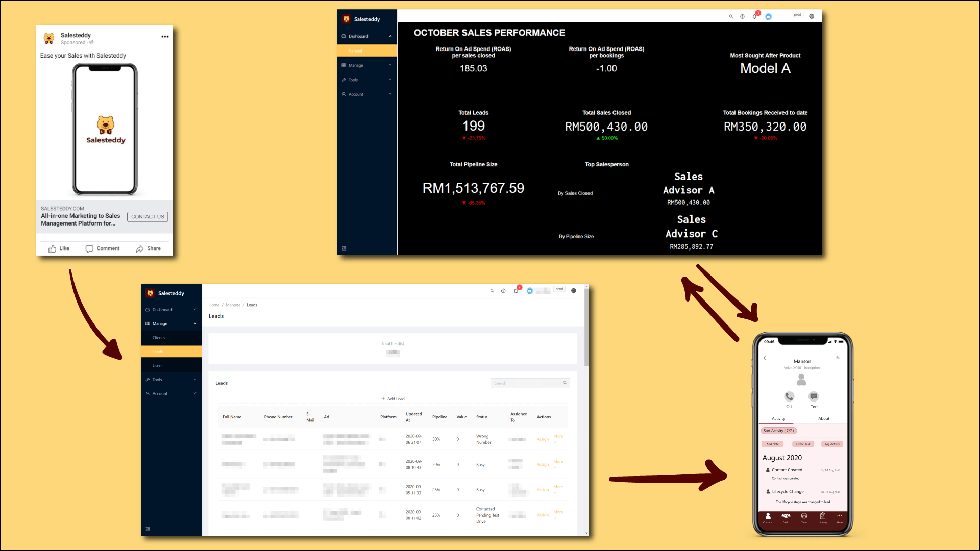Click Salesteddy bear logo in dashboard sidebar
The width and height of the screenshot is (980, 551).
(347, 19)
